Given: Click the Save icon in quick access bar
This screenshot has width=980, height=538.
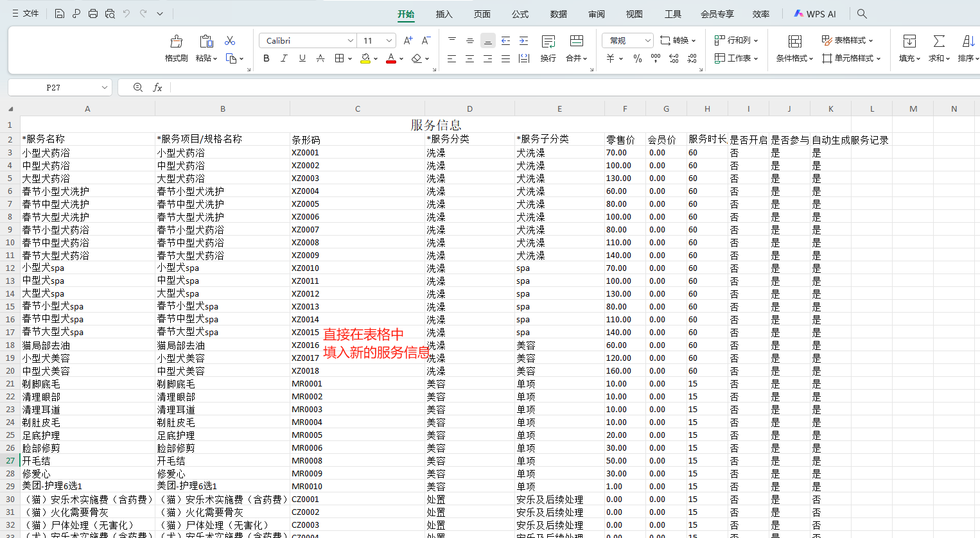Looking at the screenshot, I should [x=59, y=13].
